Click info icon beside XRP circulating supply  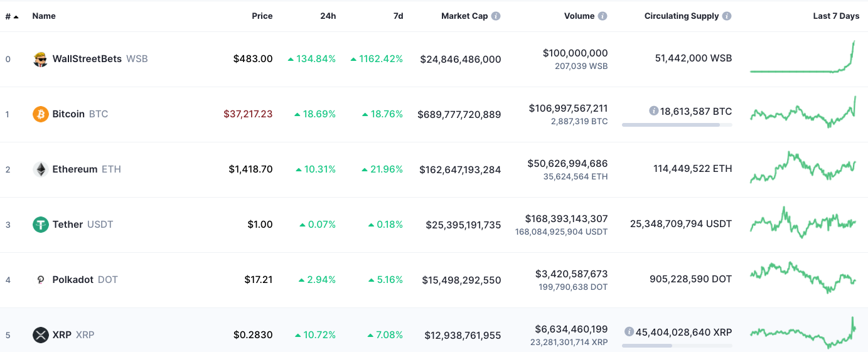point(629,331)
